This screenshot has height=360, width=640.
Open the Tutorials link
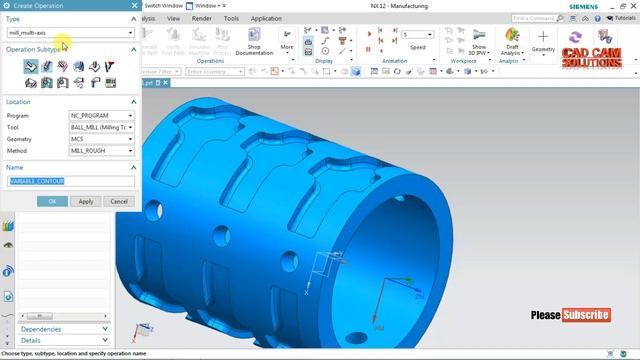621,18
